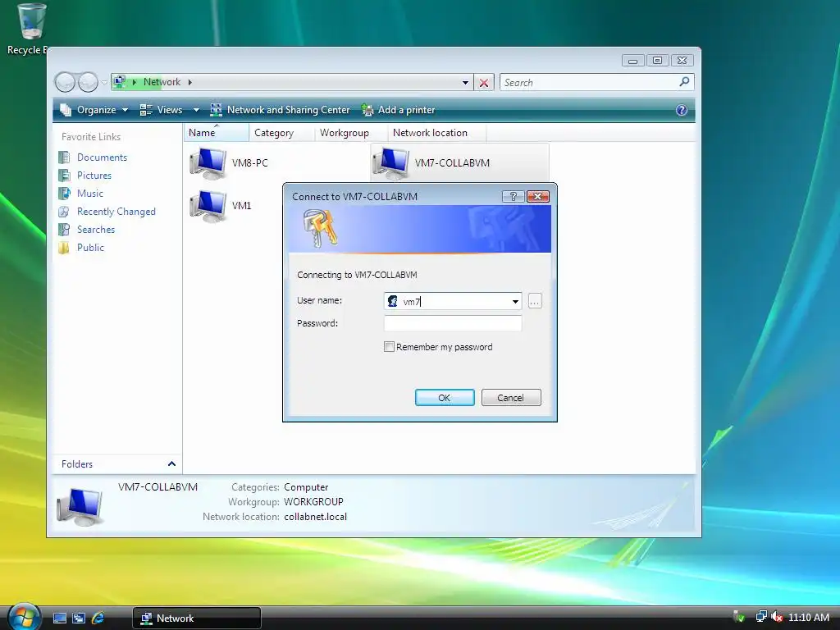Click the Network icon in address bar
The height and width of the screenshot is (630, 840).
[x=120, y=82]
